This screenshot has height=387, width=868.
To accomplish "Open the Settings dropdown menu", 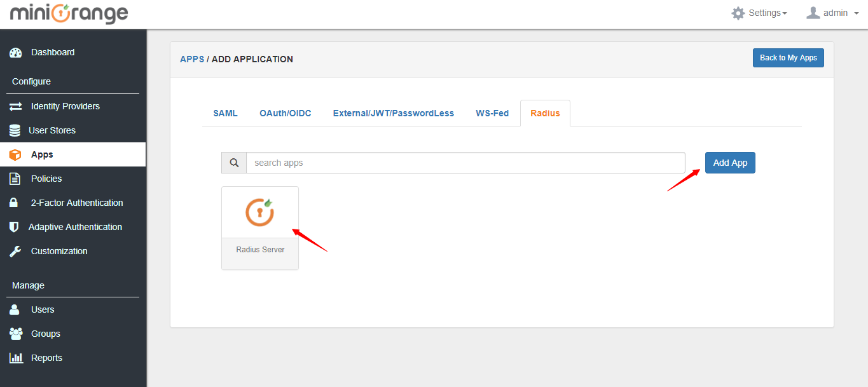I will [x=759, y=13].
